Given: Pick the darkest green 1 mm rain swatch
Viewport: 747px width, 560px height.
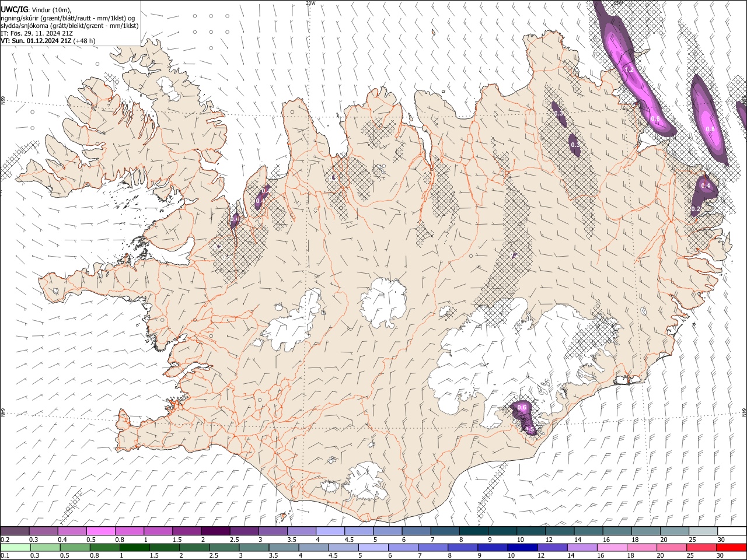Looking at the screenshot, I should [134, 547].
